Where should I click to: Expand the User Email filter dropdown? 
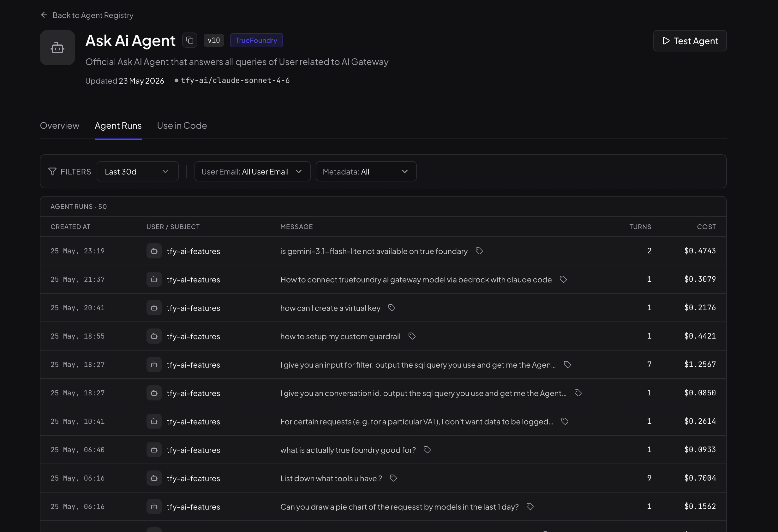[252, 172]
